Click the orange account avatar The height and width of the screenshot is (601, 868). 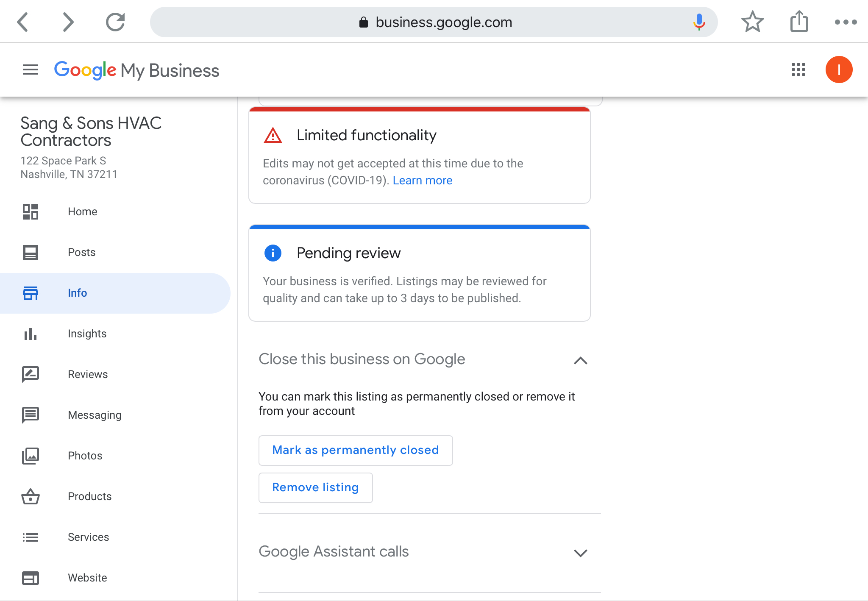click(839, 70)
